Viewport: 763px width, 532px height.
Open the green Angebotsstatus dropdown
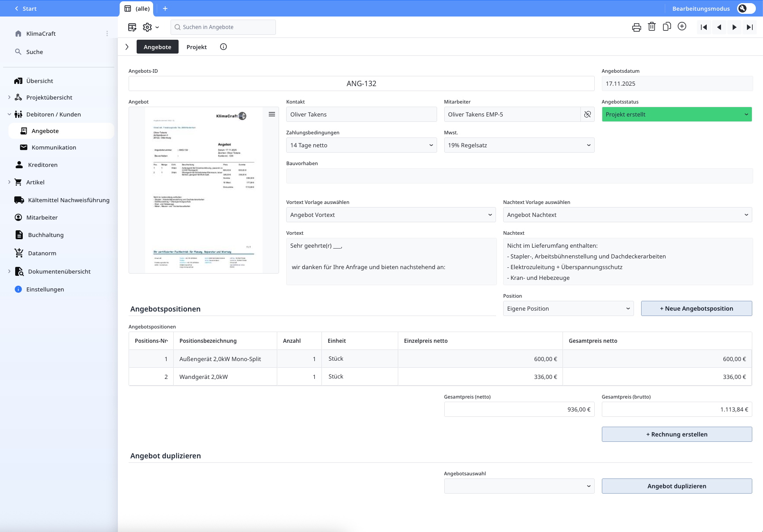click(676, 114)
